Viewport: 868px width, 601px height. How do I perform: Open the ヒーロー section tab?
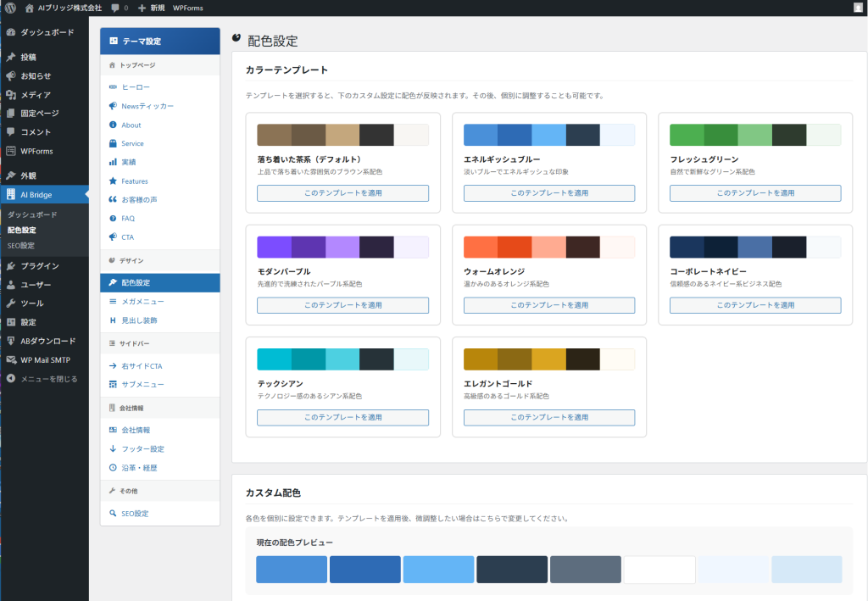(135, 87)
